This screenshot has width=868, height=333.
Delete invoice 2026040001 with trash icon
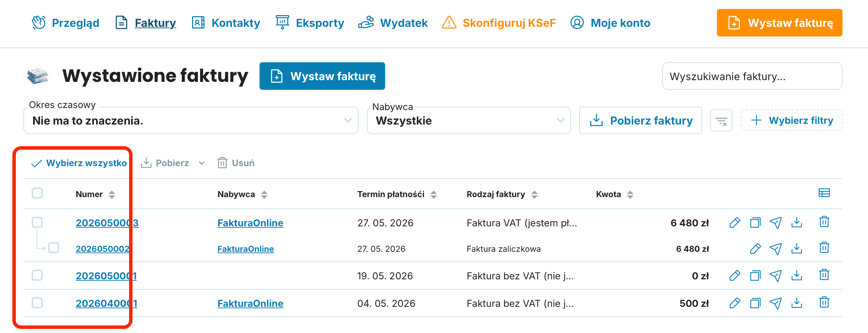(824, 302)
